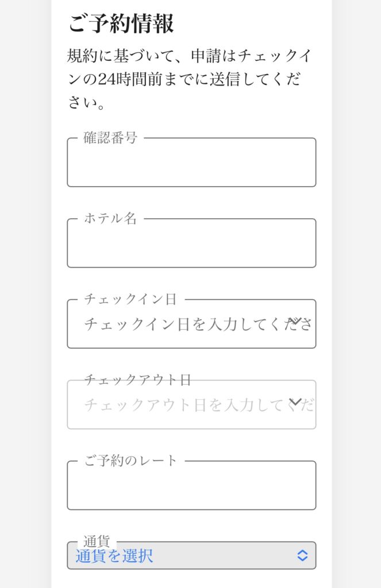Click the チェックアウト日を入力してください placeholder text

coord(184,405)
